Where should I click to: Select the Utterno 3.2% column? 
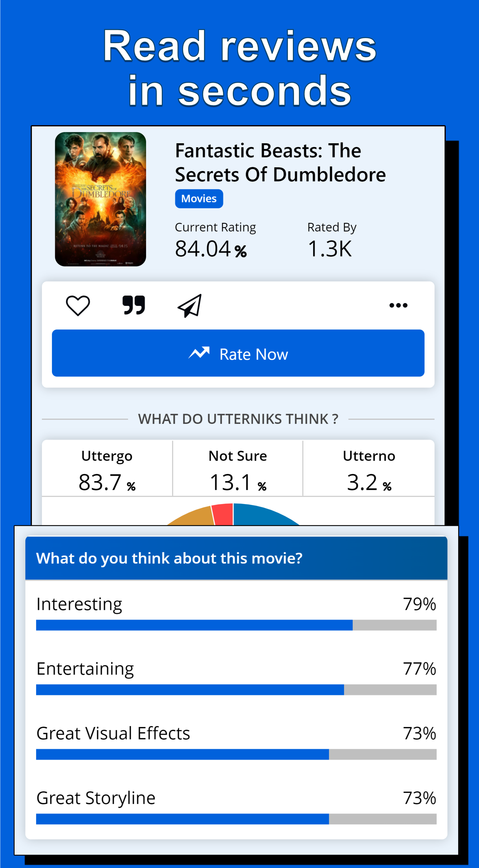369,468
